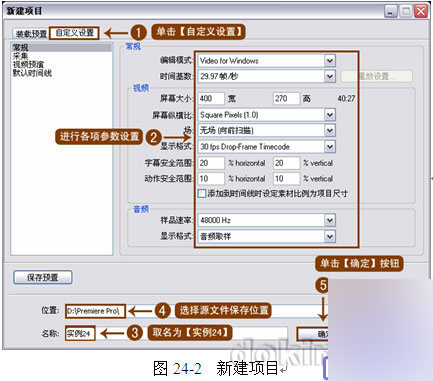Maximize the 新建项目 window
This screenshot has width=433, height=381.
406,12
